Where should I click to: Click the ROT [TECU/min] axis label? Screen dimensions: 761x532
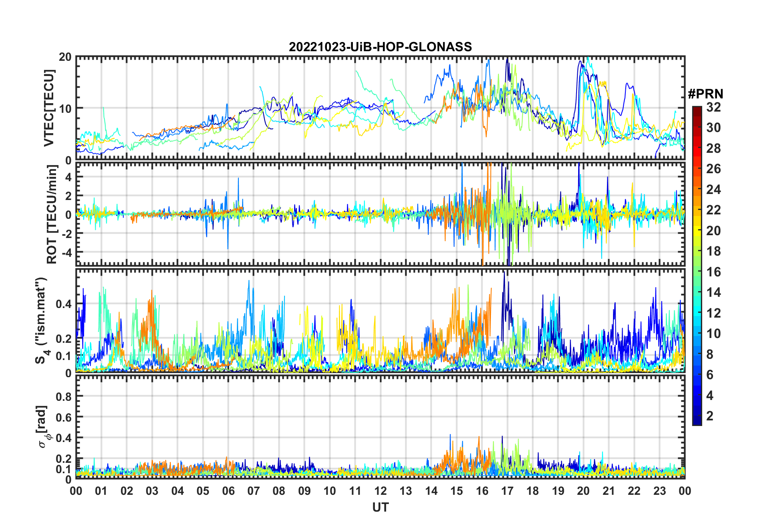(x=52, y=214)
